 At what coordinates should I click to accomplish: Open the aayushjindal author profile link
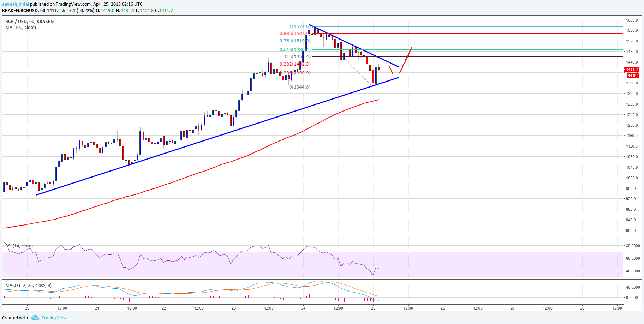pos(16,4)
